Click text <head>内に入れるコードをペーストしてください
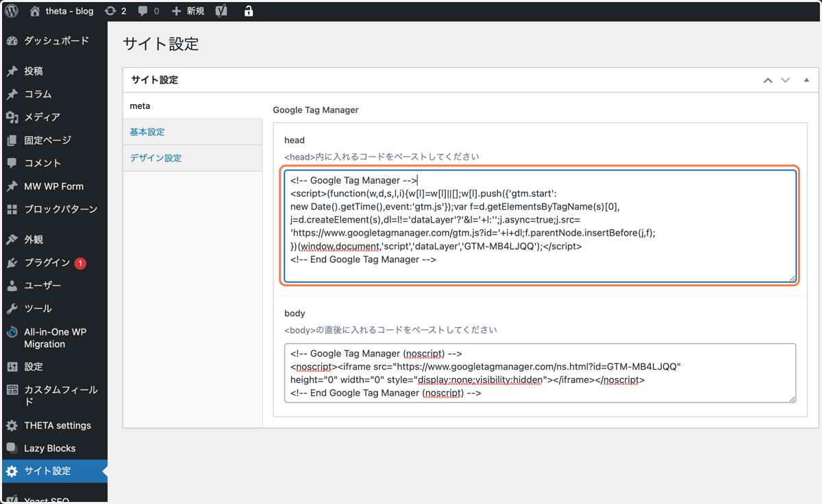Viewport: 822px width, 504px height. point(382,157)
